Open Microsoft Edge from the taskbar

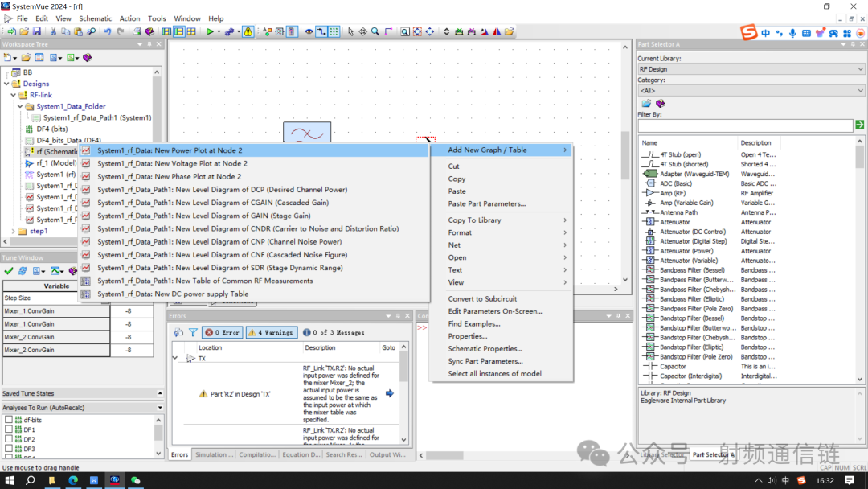click(x=73, y=480)
